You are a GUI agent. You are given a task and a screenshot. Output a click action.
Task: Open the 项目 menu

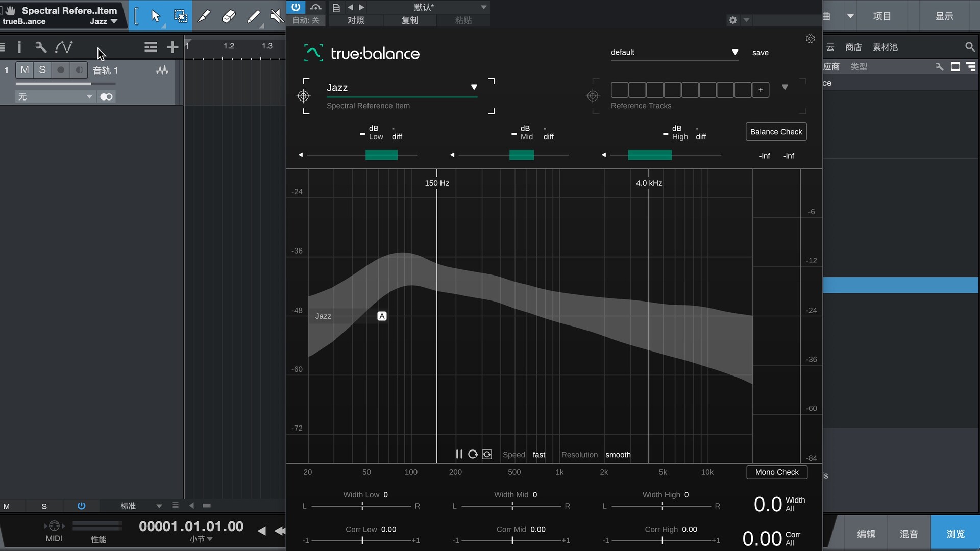click(882, 16)
